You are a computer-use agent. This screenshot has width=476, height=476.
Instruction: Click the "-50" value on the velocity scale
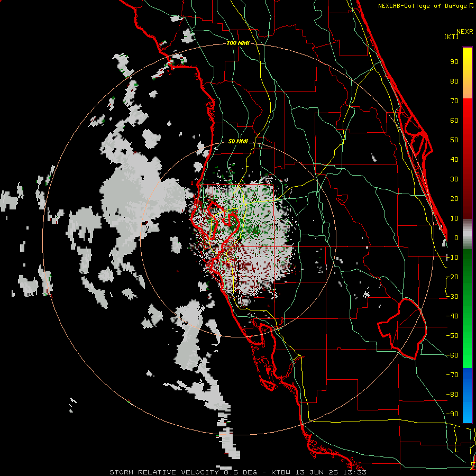tap(452, 335)
